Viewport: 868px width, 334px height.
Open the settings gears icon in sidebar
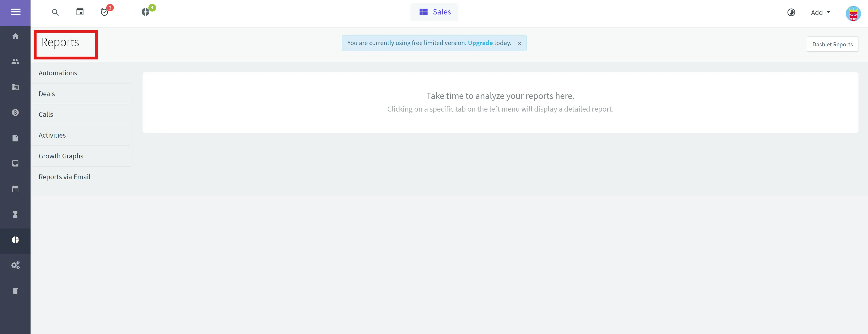pos(15,265)
